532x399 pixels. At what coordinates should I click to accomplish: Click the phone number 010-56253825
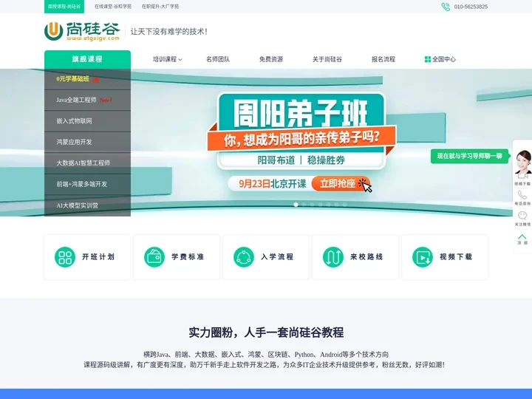click(x=471, y=7)
